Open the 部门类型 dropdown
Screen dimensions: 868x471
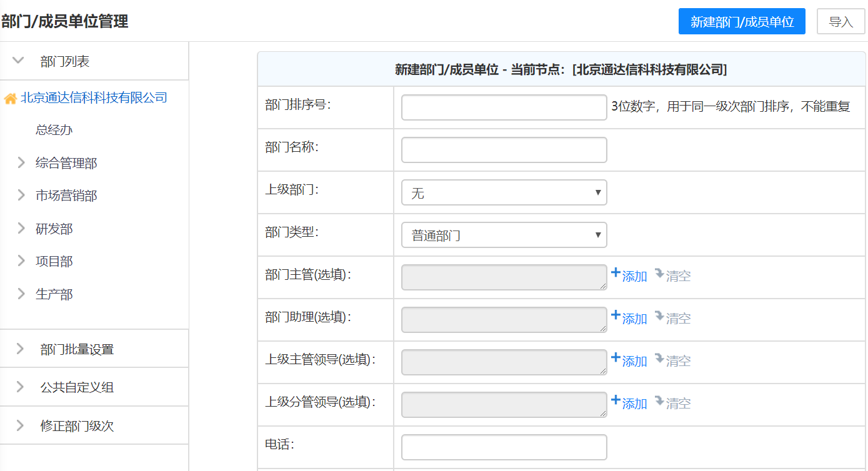[504, 235]
